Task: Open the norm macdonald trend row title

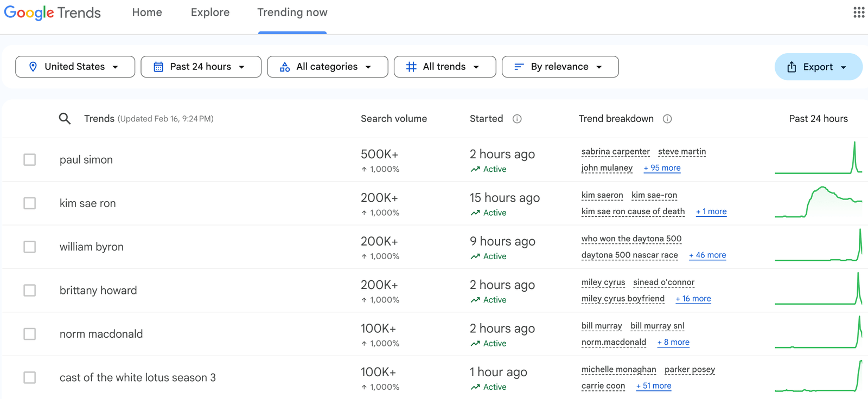Action: (101, 334)
